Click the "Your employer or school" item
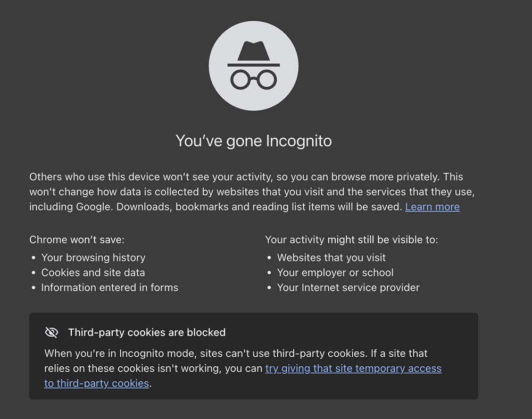Viewport: 532px width, 419px height. click(335, 272)
